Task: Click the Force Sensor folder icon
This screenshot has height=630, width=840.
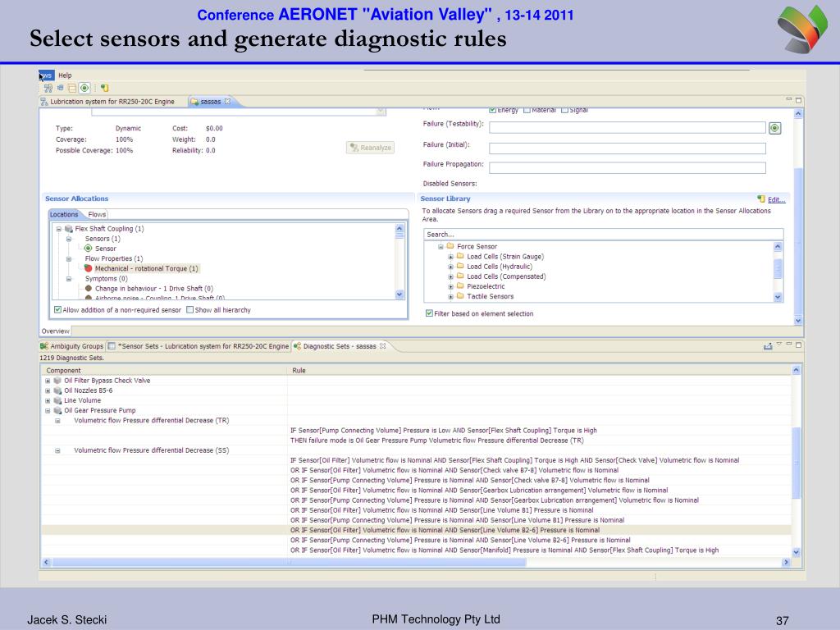Action: (450, 246)
